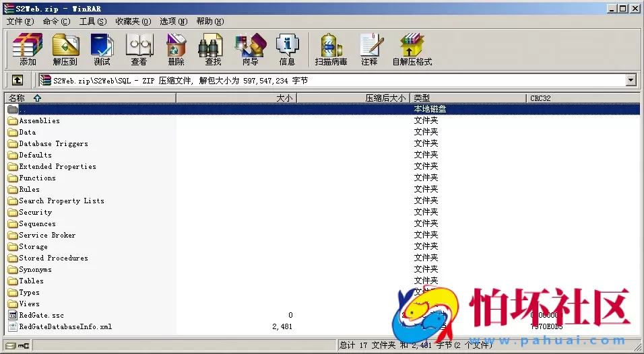Screen dimensions: 644x354
Task: Select the Types folder row
Action: coord(323,293)
